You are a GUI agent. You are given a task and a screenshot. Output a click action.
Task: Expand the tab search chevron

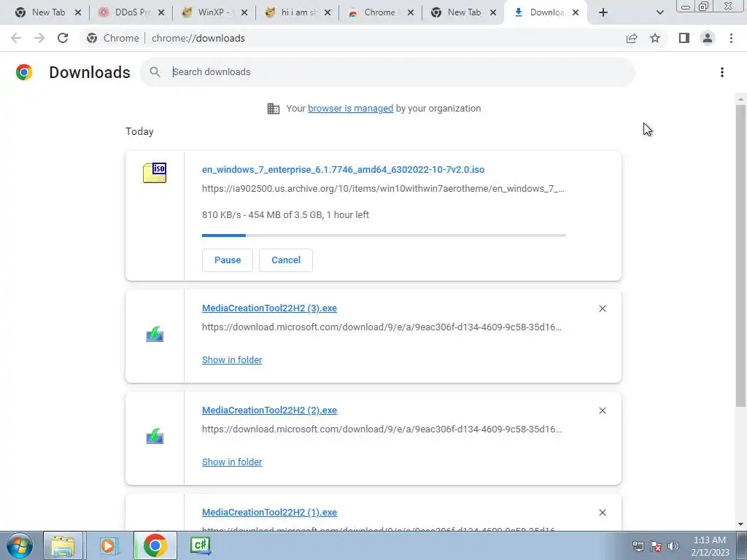click(x=659, y=12)
